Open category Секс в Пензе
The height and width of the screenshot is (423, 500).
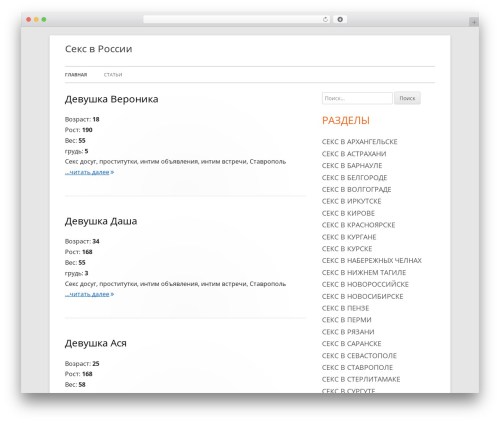coord(345,308)
